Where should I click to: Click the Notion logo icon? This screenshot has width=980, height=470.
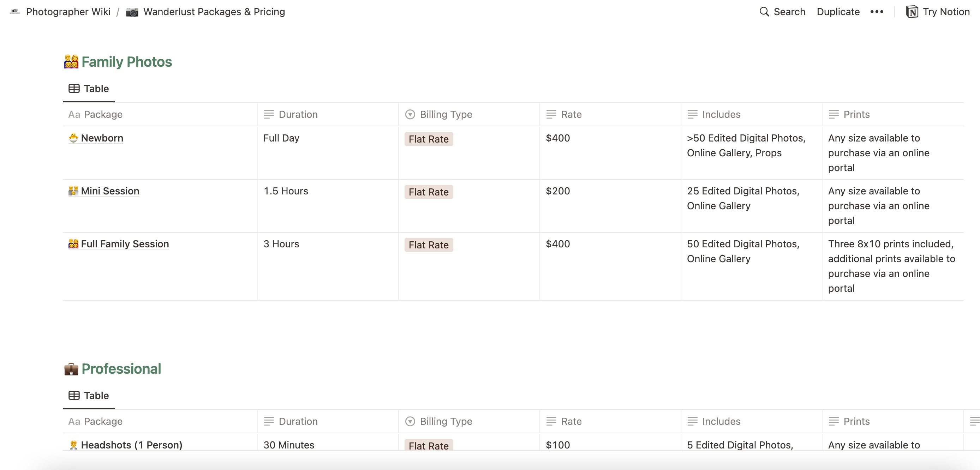[x=912, y=12]
